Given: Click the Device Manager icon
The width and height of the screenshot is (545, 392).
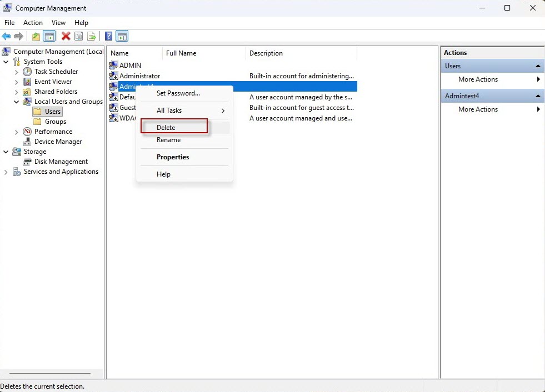Looking at the screenshot, I should pyautogui.click(x=27, y=142).
